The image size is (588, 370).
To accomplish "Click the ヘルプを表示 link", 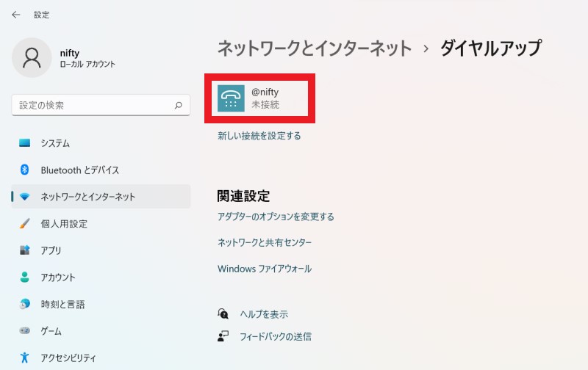I will 264,314.
